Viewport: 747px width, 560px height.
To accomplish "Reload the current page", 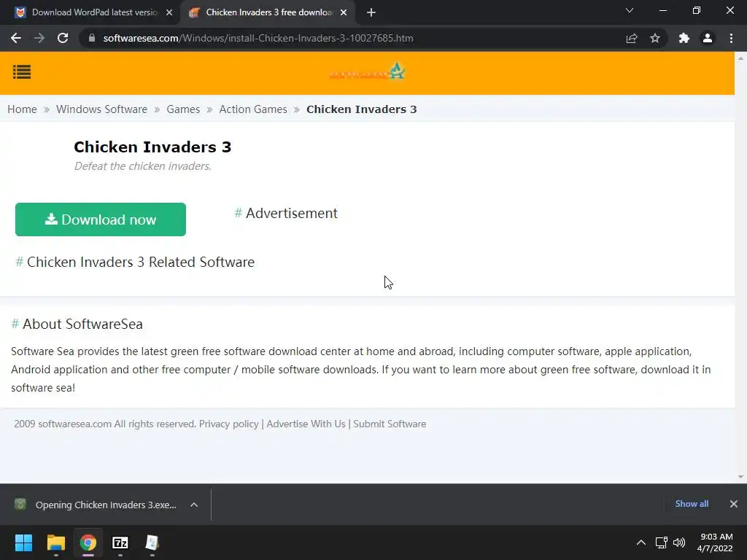I will coord(63,38).
